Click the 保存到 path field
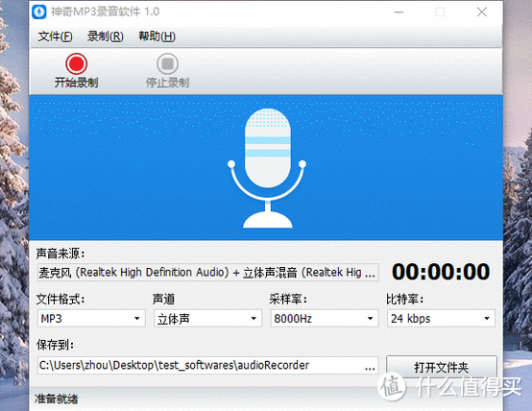 click(x=208, y=365)
